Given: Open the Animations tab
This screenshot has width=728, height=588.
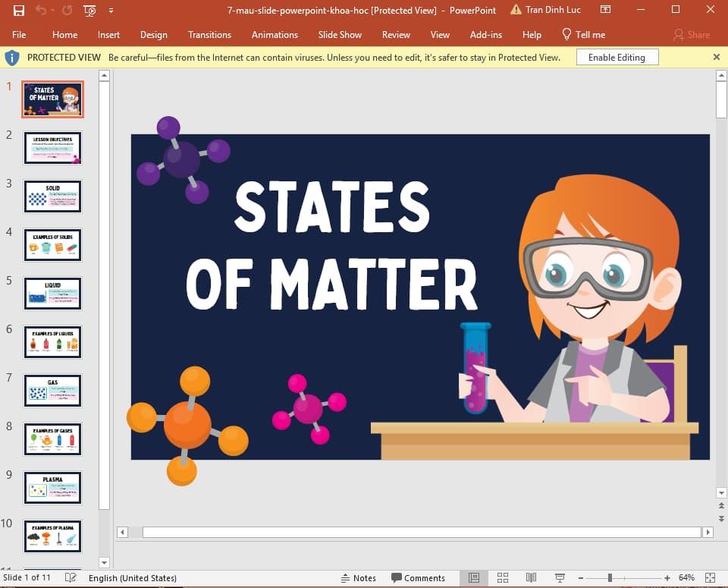Looking at the screenshot, I should tap(275, 34).
